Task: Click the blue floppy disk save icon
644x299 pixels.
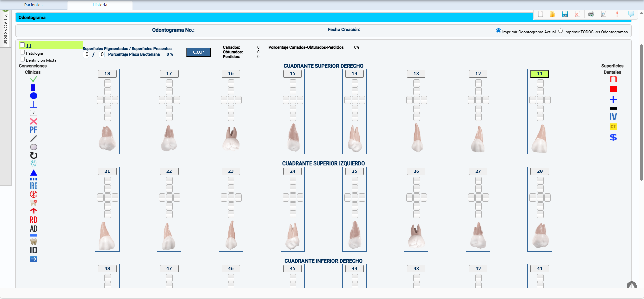Action: click(565, 14)
